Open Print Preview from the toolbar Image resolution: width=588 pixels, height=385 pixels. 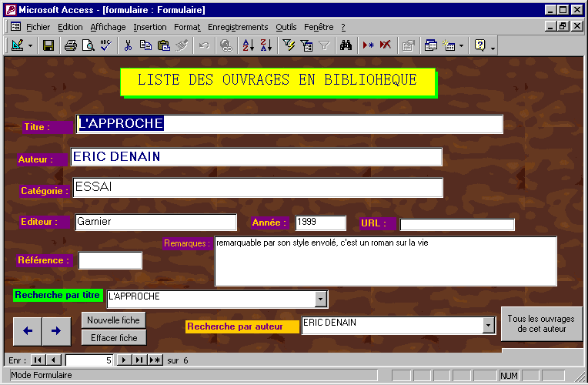88,45
